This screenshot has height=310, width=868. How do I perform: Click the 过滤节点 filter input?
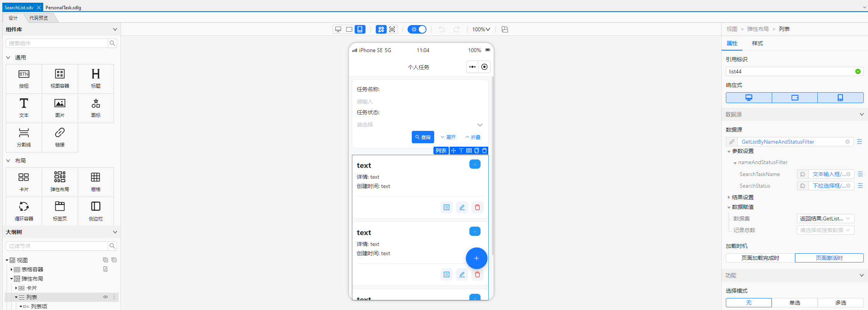57,246
